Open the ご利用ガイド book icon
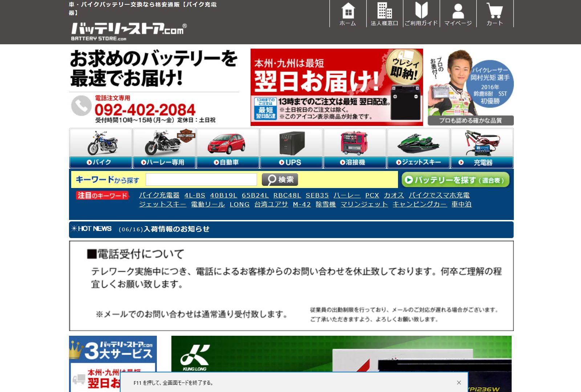 tap(421, 14)
